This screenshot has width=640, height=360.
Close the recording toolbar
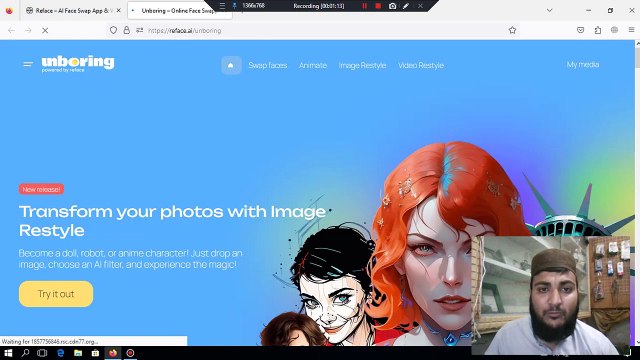pyautogui.click(x=420, y=6)
